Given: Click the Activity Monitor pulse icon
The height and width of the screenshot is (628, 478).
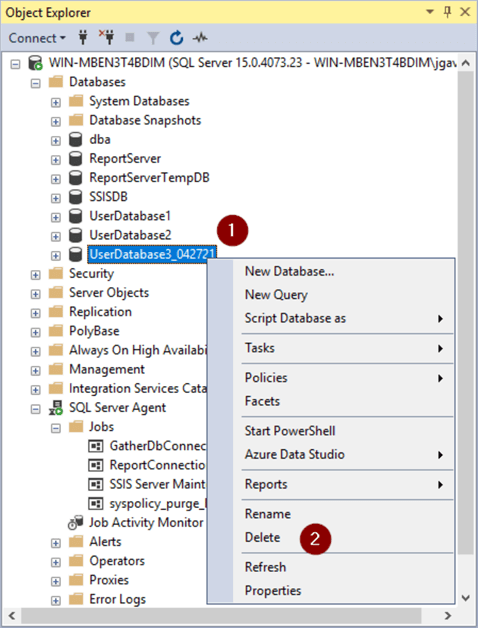Looking at the screenshot, I should pos(200,38).
